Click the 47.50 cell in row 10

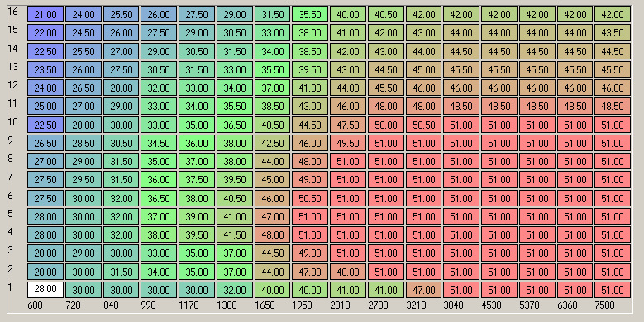[x=348, y=125]
